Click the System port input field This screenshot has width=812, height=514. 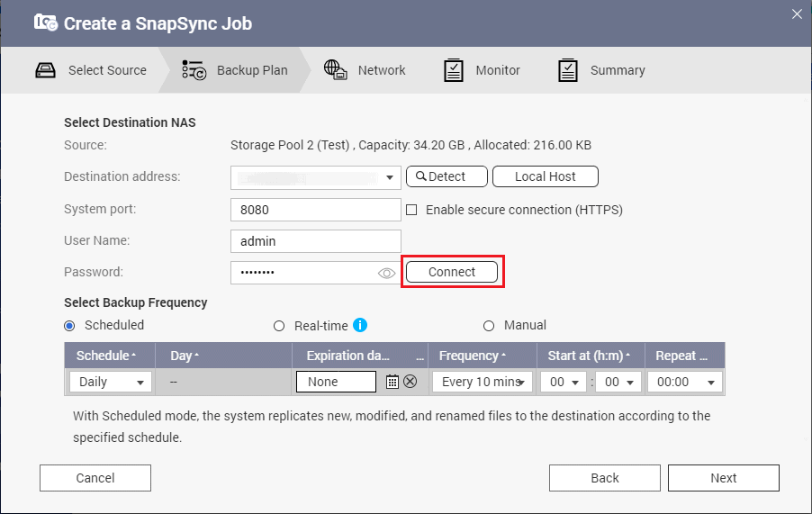point(315,210)
